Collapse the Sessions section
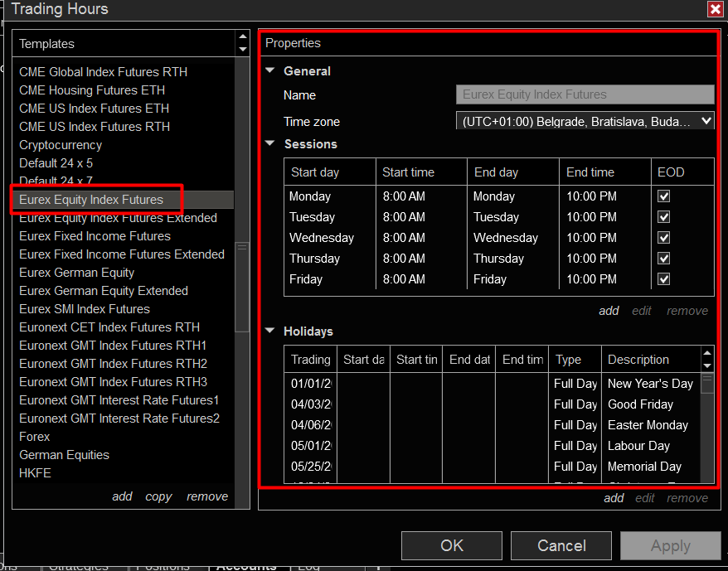 pyautogui.click(x=269, y=143)
